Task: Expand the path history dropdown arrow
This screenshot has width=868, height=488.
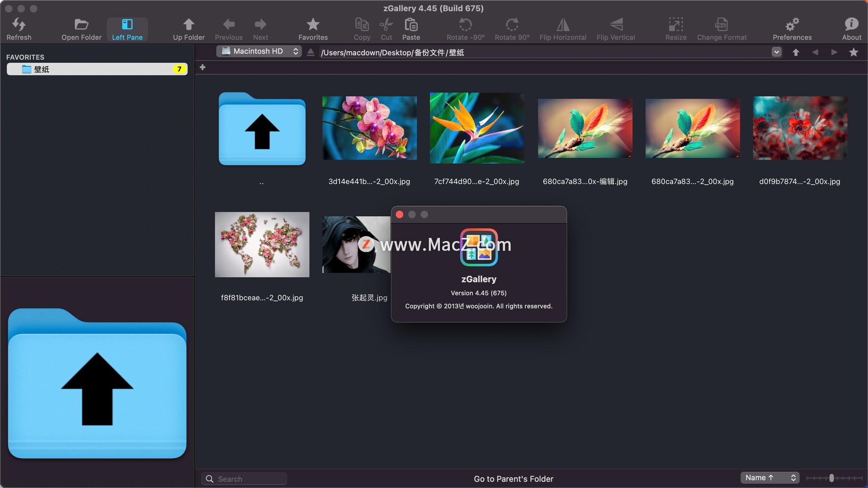Action: (776, 52)
